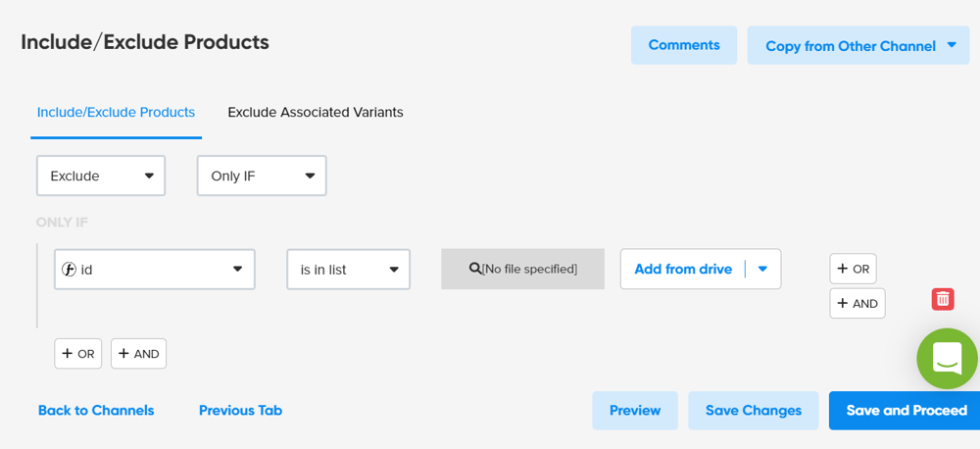The height and width of the screenshot is (449, 980).
Task: Open the 'is in list' operator dropdown
Action: tap(348, 270)
